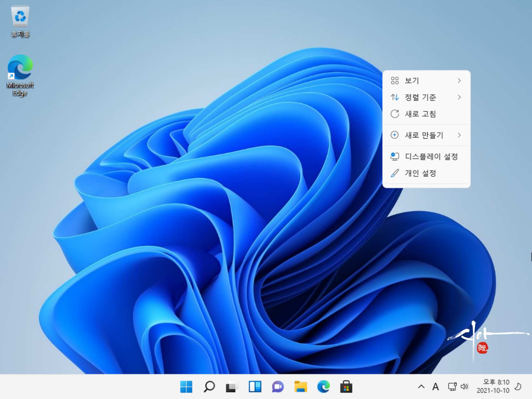Launch the Chat app from taskbar

click(278, 386)
